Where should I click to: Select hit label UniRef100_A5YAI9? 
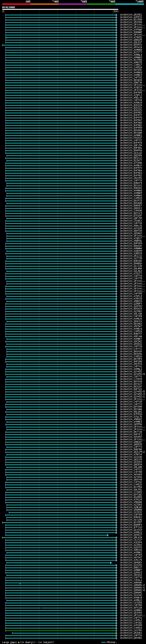pos(131,47)
